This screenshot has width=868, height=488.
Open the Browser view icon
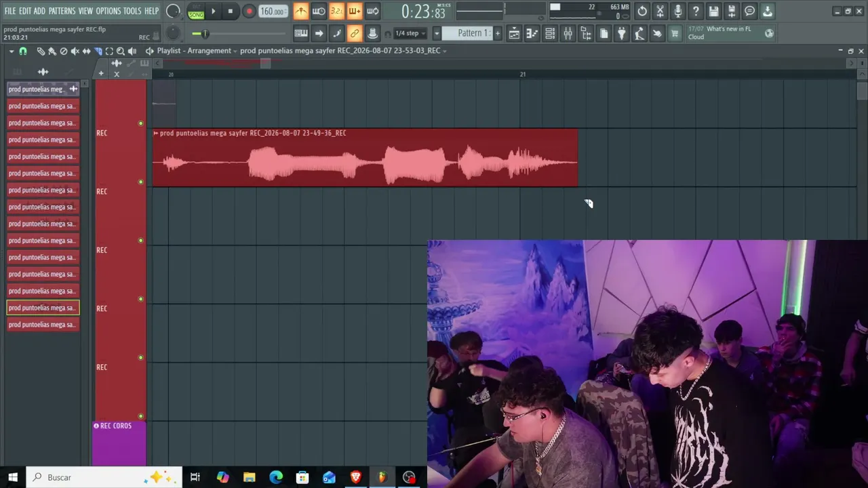586,33
